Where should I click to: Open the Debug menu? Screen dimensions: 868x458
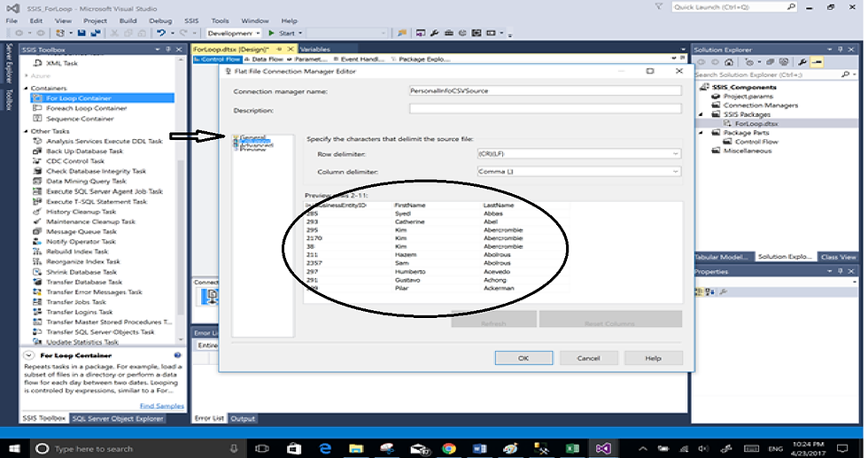click(x=160, y=20)
